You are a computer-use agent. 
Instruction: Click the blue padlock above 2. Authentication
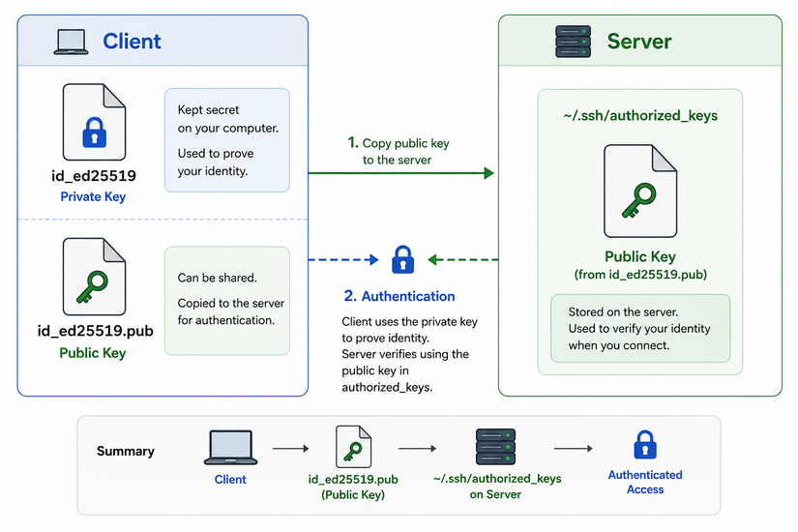click(402, 259)
